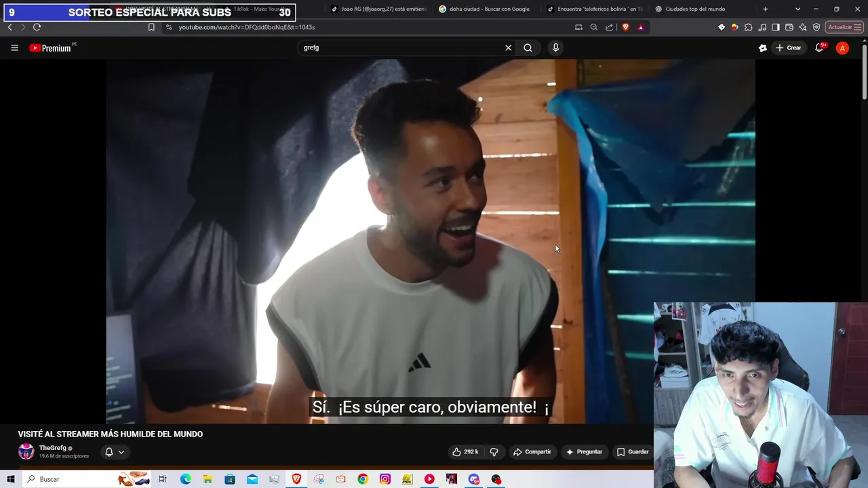The width and height of the screenshot is (868, 488).
Task: Open the extensions puzzle icon
Action: click(x=749, y=27)
